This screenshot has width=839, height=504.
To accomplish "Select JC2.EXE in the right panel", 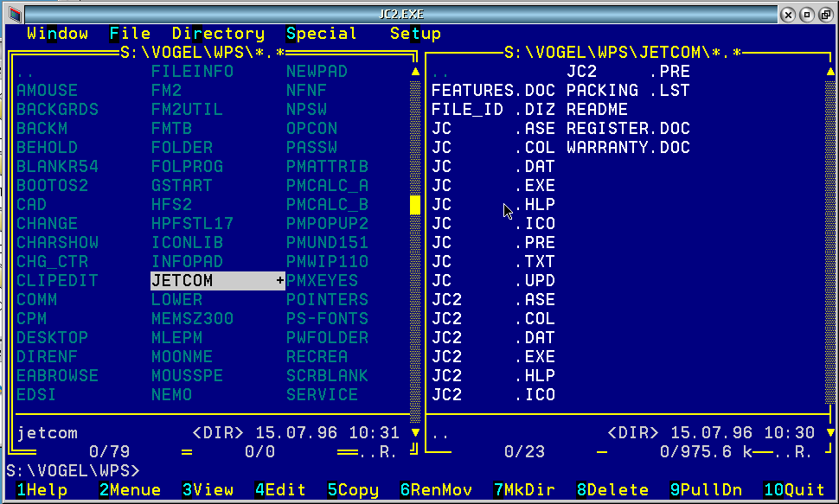I will tap(493, 357).
